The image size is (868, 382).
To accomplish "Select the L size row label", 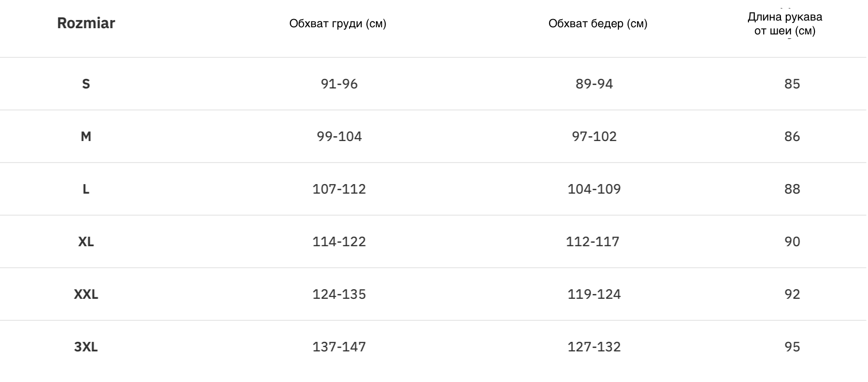I will point(86,189).
